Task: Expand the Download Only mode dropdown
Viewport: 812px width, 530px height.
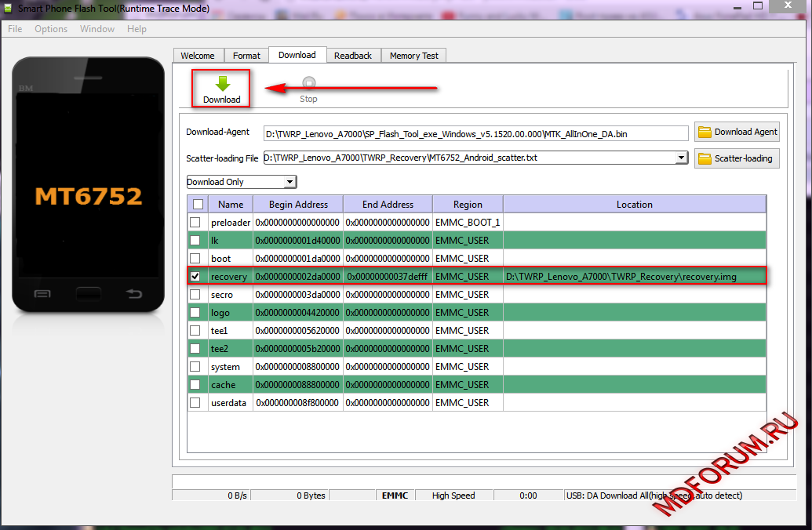Action: [290, 182]
